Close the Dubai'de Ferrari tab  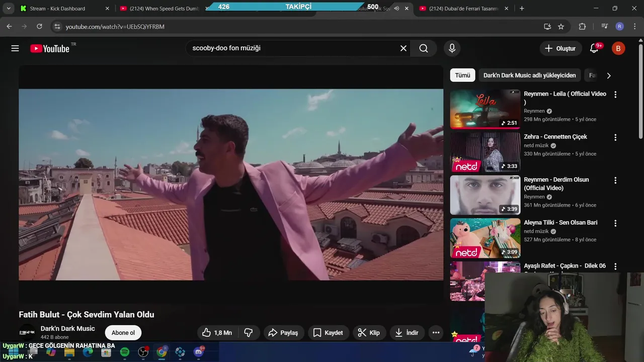coord(506,9)
